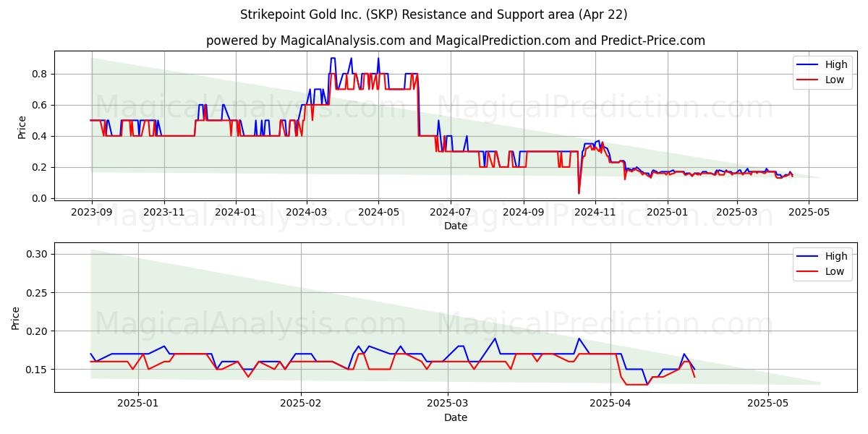
Task: Click the 'Price' y-axis label of the lower chart
Action: tap(16, 318)
